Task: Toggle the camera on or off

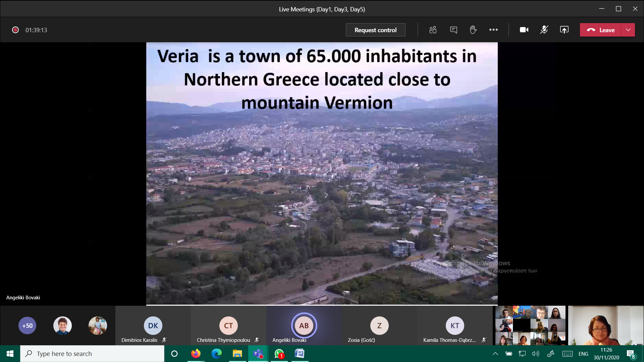Action: (x=524, y=30)
